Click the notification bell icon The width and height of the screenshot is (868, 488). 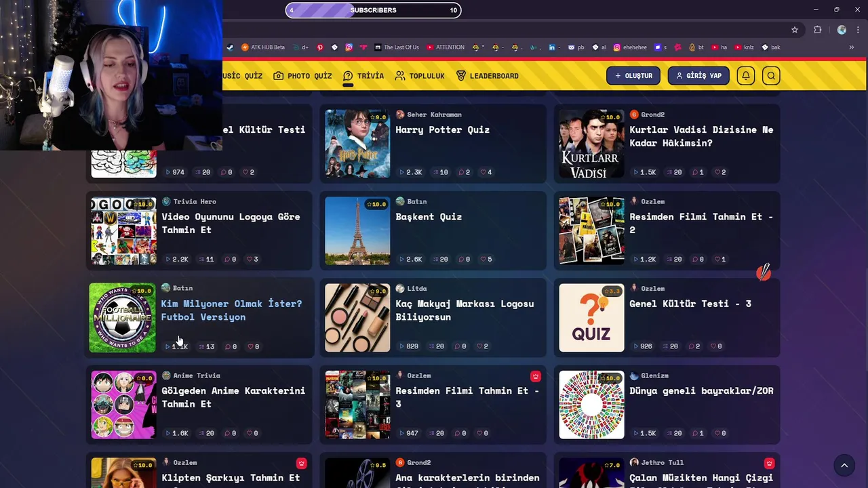[745, 76]
